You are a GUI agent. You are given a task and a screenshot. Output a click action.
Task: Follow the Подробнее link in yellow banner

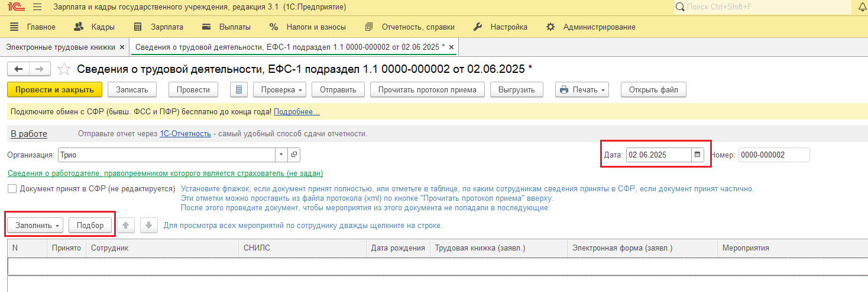point(297,112)
